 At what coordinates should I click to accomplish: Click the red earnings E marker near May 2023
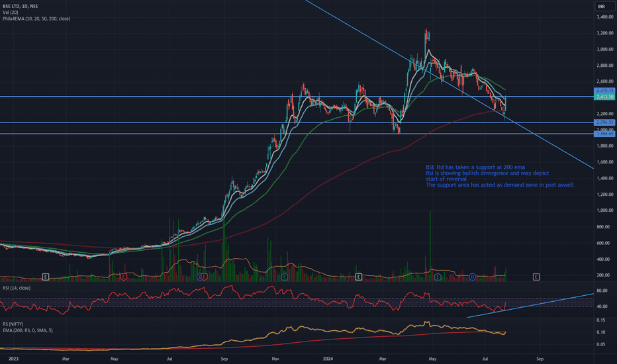click(x=123, y=277)
